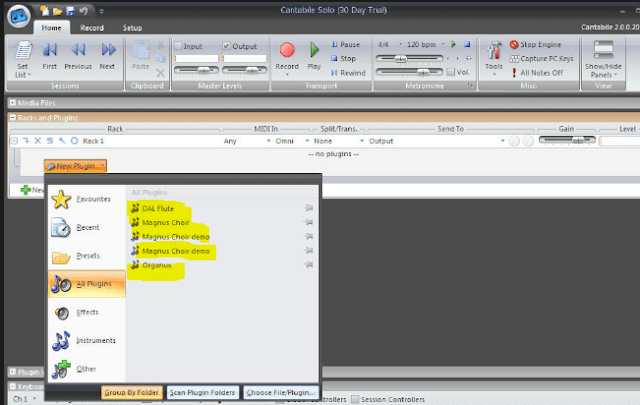This screenshot has height=405, width=640.
Task: Collapse the Racks and Plugins panel
Action: (x=13, y=118)
